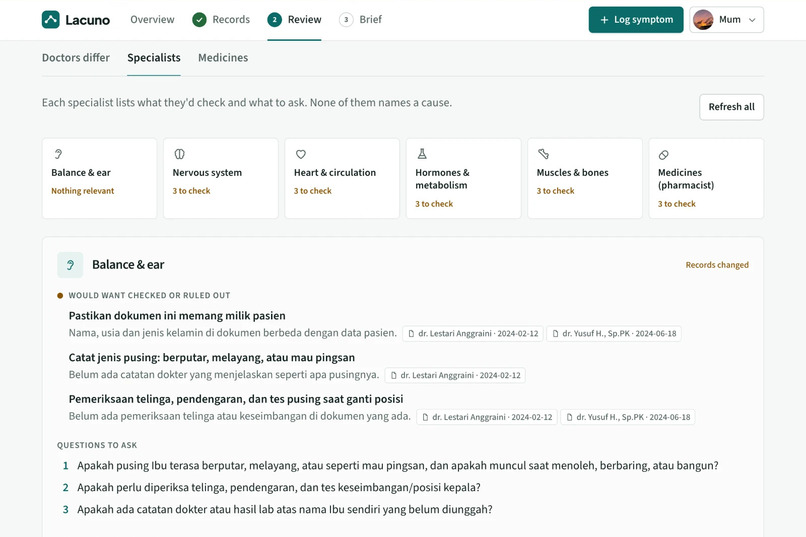Switch to the Doctors differ tab
Viewport: 806px width, 537px height.
pyautogui.click(x=76, y=58)
